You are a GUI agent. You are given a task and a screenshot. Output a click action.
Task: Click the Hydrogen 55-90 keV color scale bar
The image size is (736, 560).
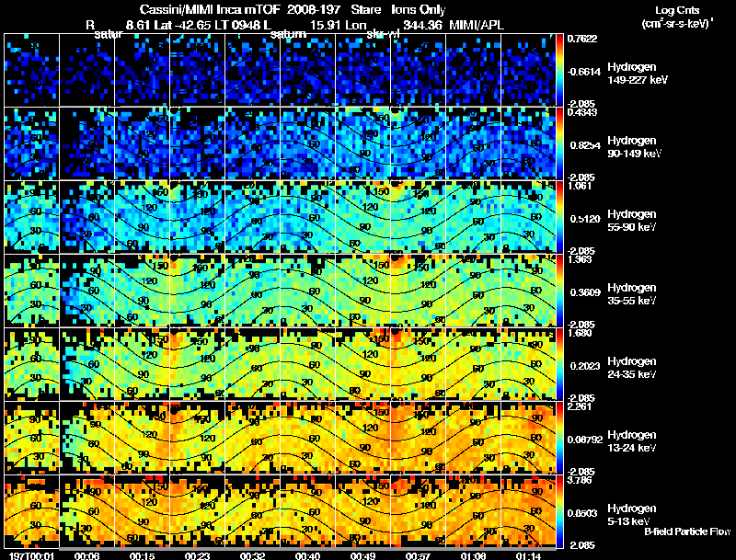[x=559, y=217]
